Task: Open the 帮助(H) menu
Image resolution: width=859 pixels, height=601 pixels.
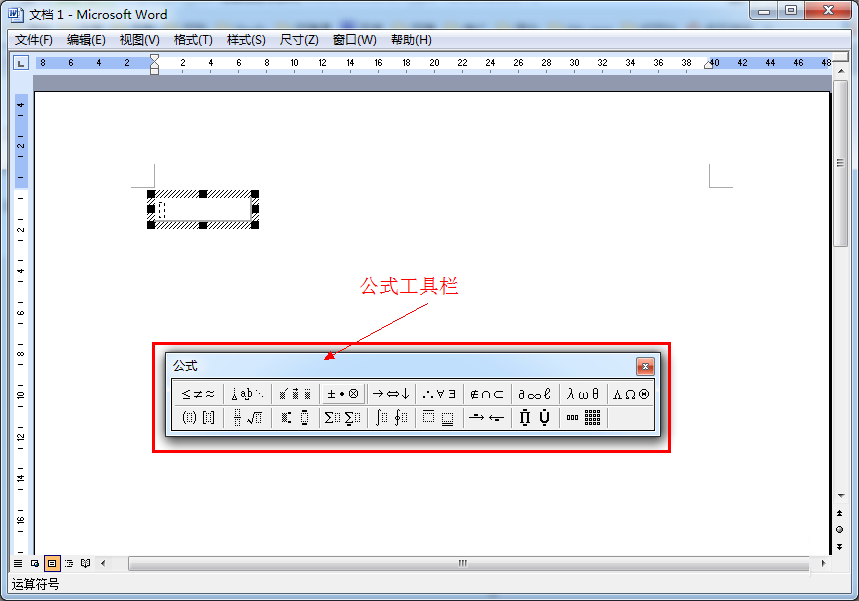Action: pos(411,40)
